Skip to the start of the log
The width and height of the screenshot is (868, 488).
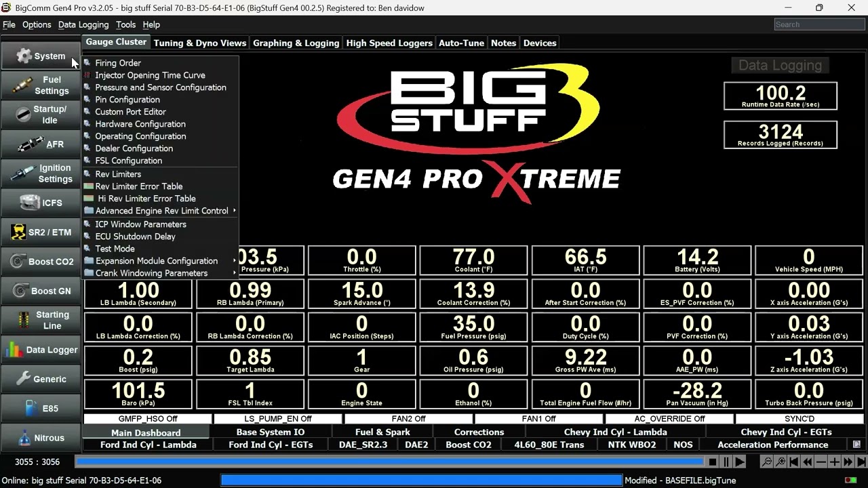tap(794, 462)
